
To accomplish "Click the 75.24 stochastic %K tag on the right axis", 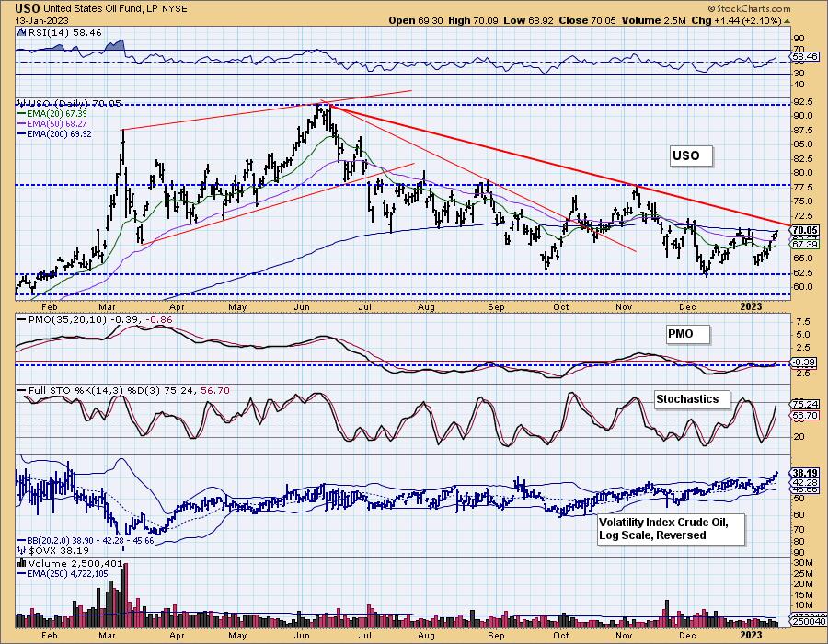I will pyautogui.click(x=805, y=405).
